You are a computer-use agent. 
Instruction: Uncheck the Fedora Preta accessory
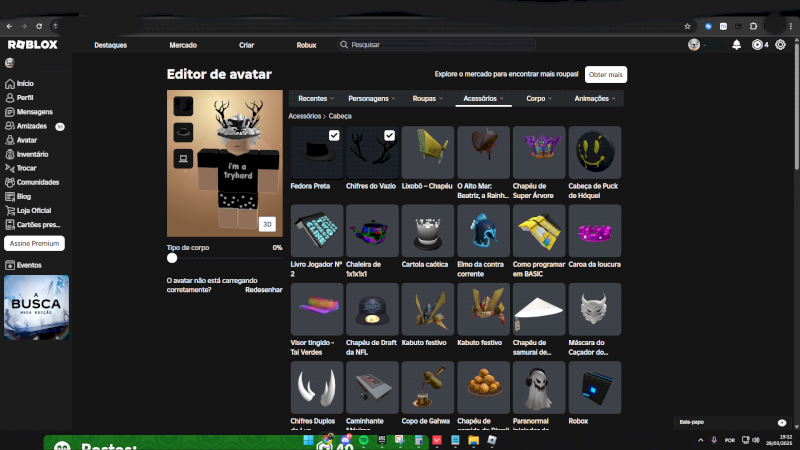coord(334,136)
